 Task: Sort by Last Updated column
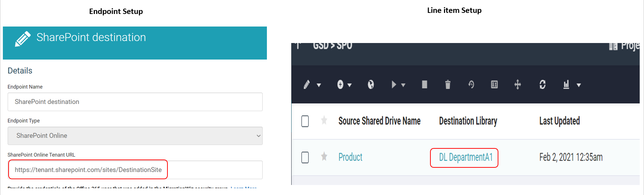560,121
